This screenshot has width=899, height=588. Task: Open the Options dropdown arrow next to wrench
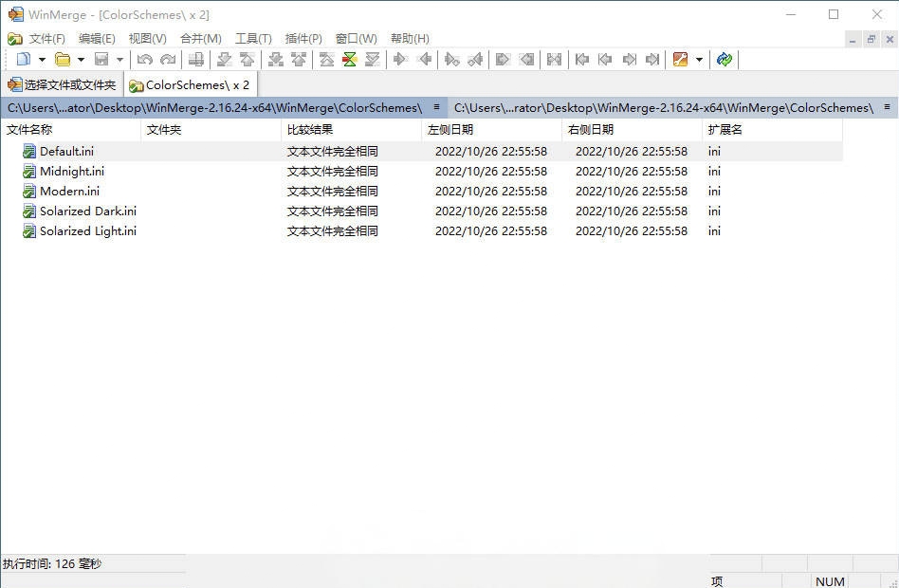coord(702,60)
